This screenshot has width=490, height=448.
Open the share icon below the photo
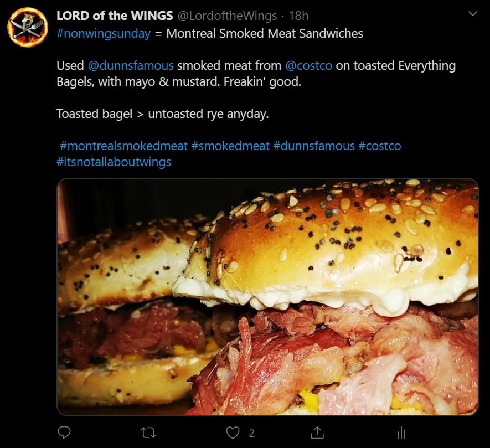point(317,432)
